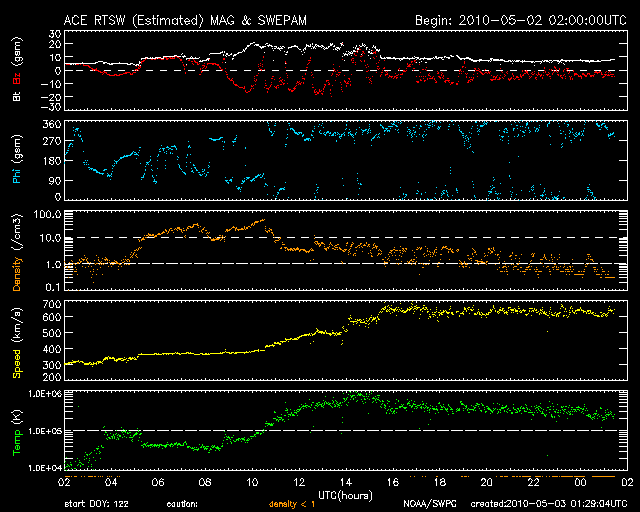Click the '270' tick on Phi axis
This screenshot has width=640, height=512.
tap(52, 141)
